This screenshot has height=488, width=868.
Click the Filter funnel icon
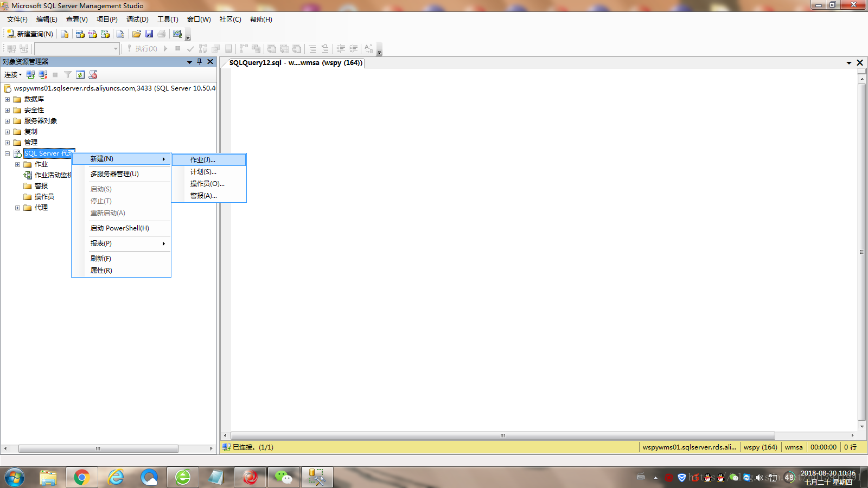coord(68,75)
